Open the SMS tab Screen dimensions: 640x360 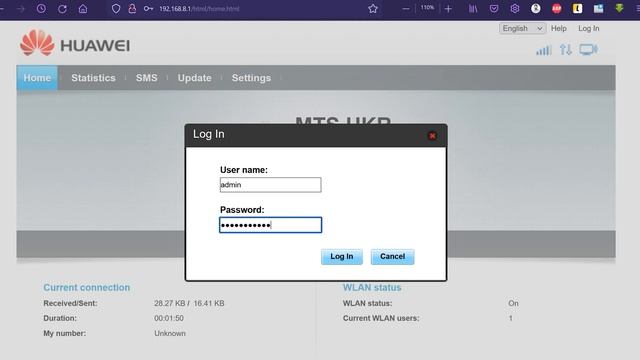[147, 78]
